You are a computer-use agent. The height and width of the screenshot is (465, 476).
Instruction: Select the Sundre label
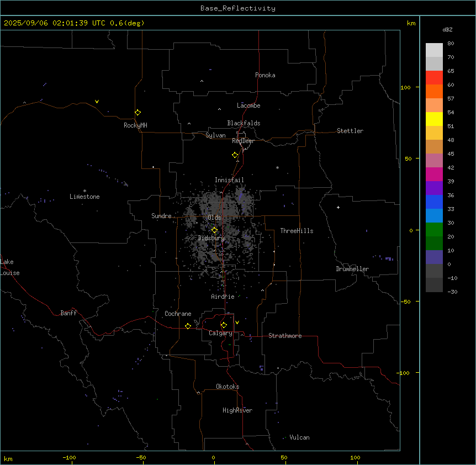(161, 216)
